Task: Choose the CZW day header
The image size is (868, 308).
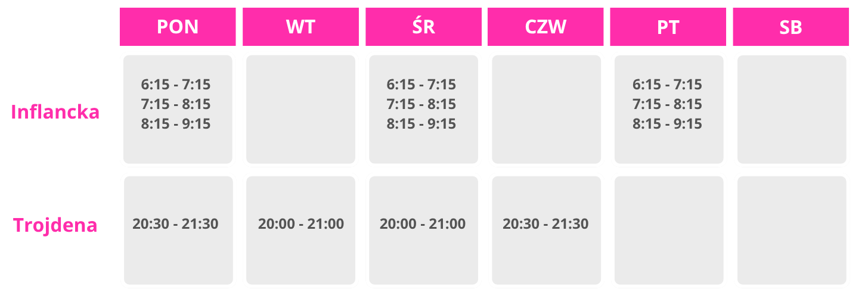Action: click(x=546, y=27)
